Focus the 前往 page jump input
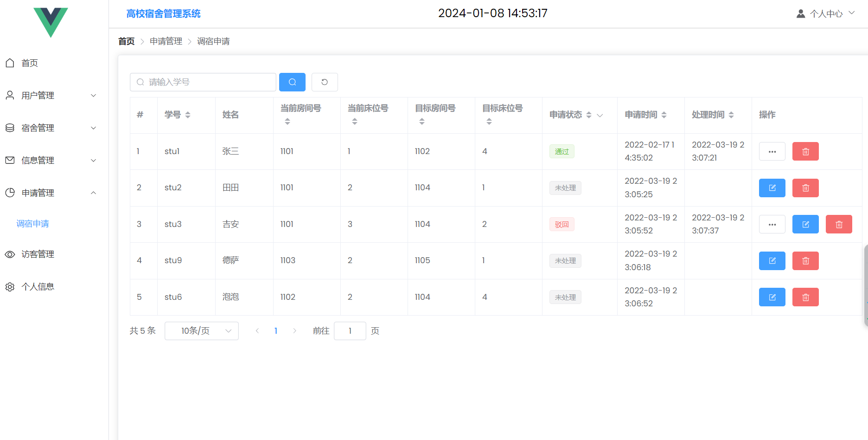The image size is (868, 440). (x=350, y=331)
